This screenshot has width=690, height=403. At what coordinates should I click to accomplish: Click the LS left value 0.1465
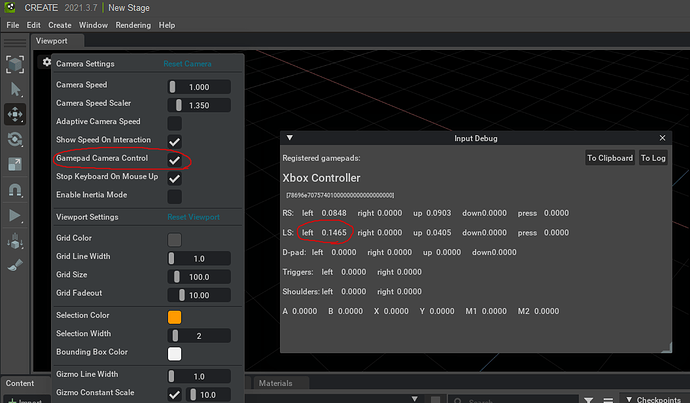(x=334, y=232)
